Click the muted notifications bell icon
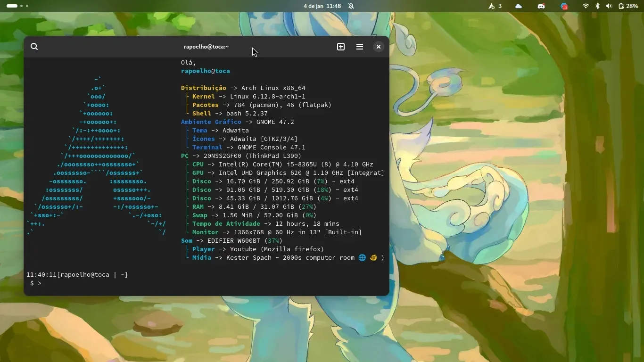This screenshot has height=362, width=644. (351, 6)
